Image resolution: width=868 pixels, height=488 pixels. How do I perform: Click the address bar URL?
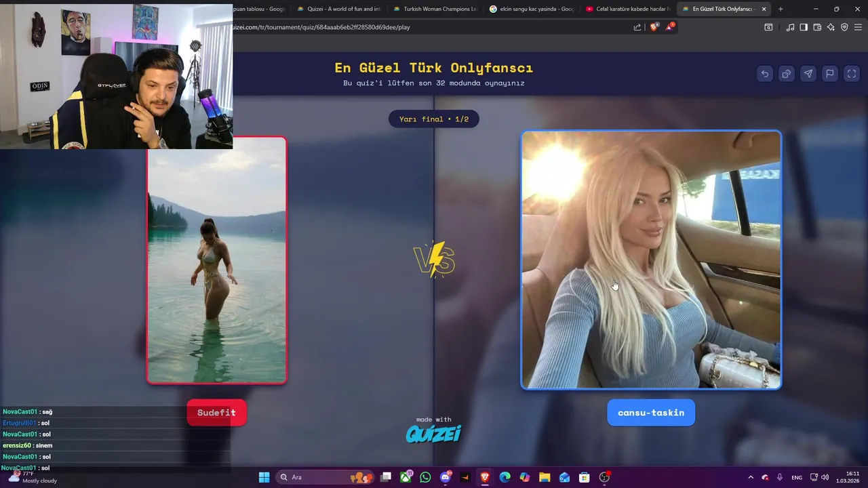(x=321, y=27)
